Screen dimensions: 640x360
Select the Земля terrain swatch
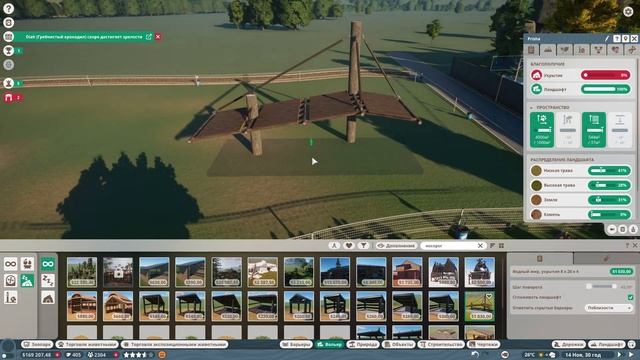click(536, 200)
